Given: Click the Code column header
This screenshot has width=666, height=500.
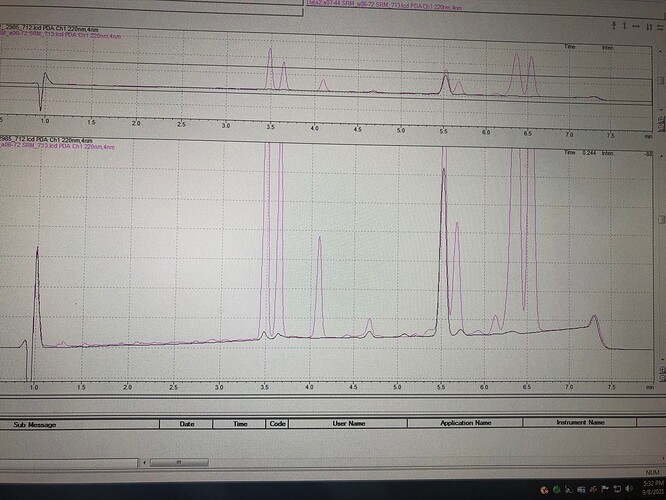Looking at the screenshot, I should point(277,424).
